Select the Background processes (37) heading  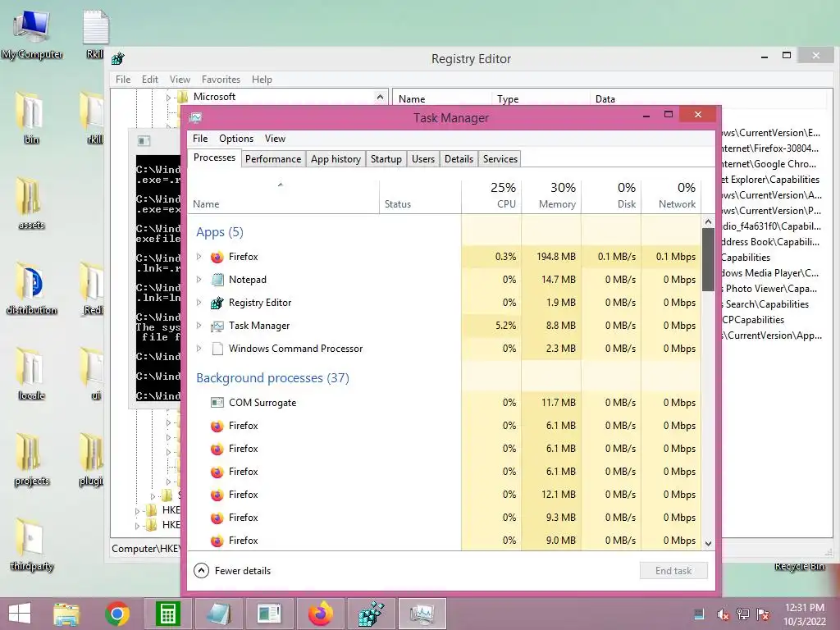point(272,378)
